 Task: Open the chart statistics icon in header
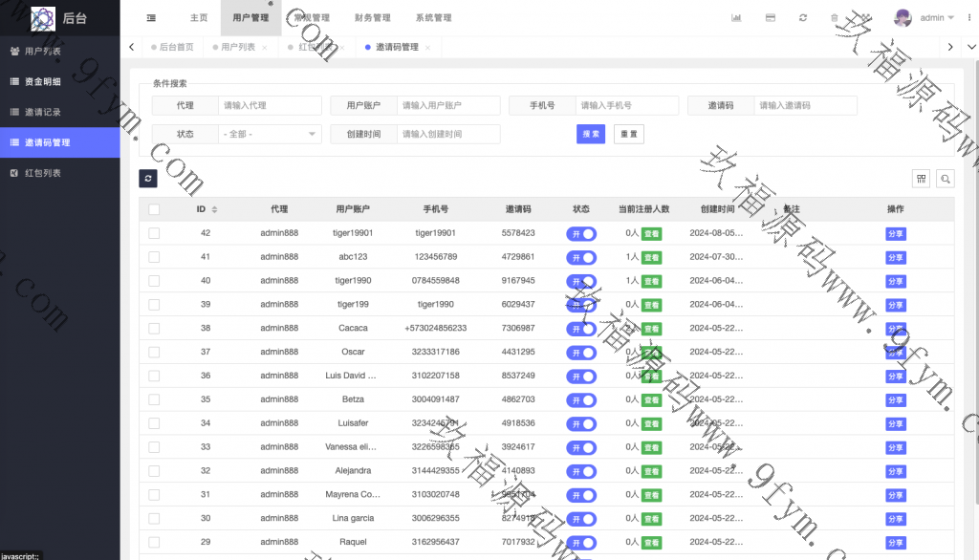[x=737, y=18]
